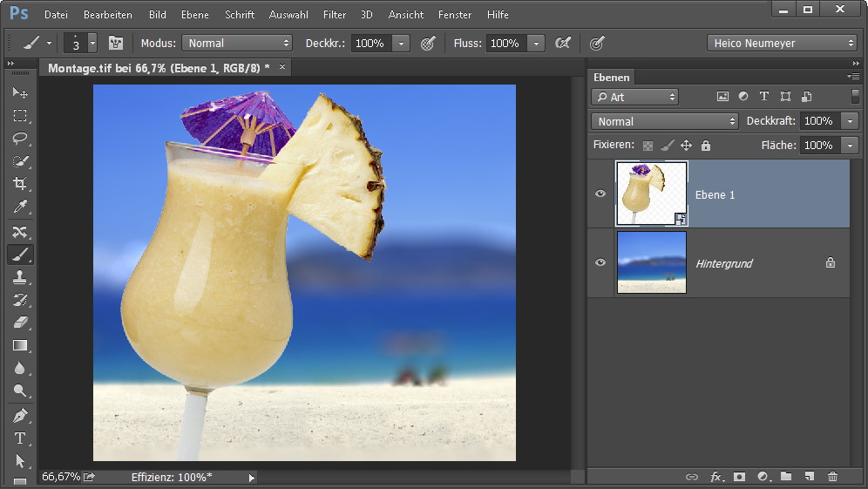Add layer mask from Layers panel bottom
Image resolution: width=868 pixels, height=489 pixels.
[x=739, y=477]
